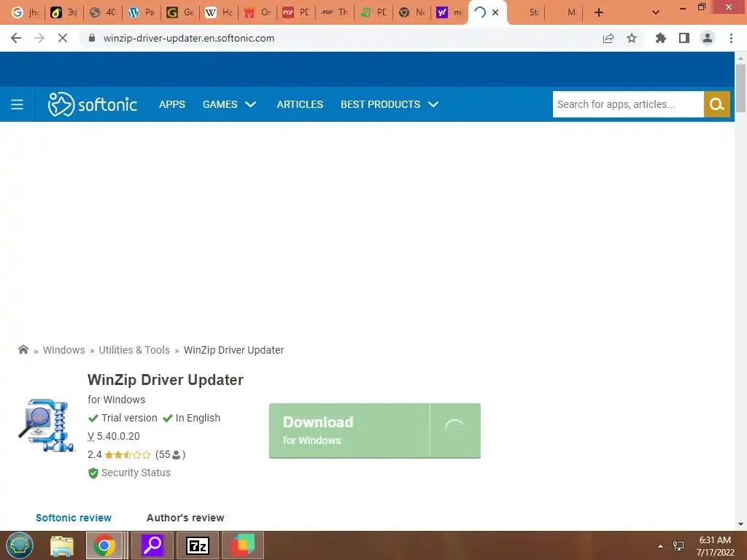747x560 pixels.
Task: Click the padlock site info icon
Action: (92, 38)
